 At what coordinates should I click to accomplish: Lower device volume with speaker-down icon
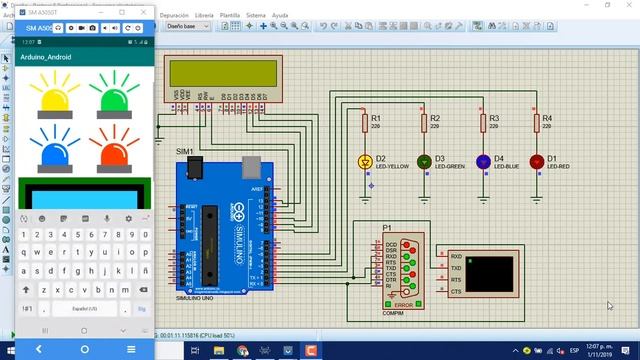[105, 28]
